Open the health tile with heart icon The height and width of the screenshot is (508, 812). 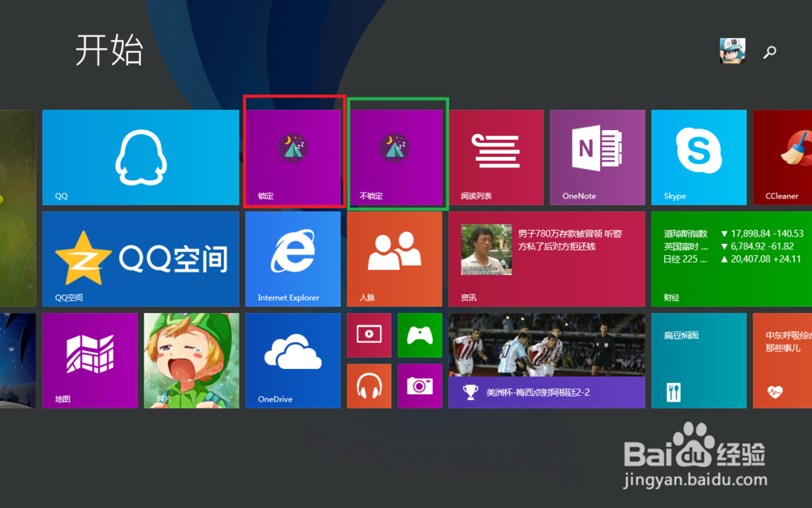pyautogui.click(x=783, y=360)
